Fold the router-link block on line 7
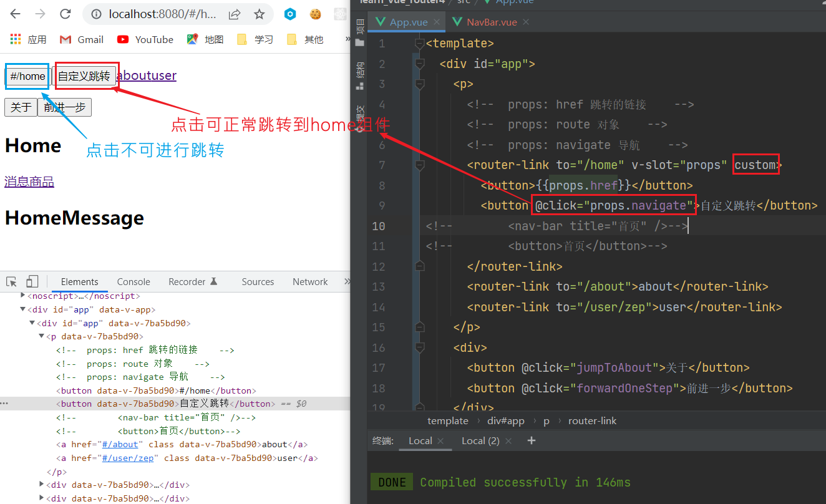 pyautogui.click(x=420, y=165)
